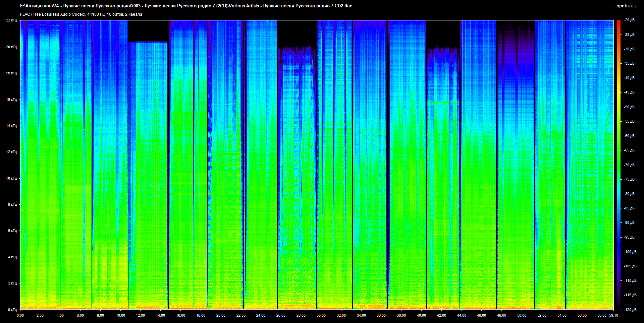
Task: Click the 4:00 time axis marker
Action: tap(60, 315)
